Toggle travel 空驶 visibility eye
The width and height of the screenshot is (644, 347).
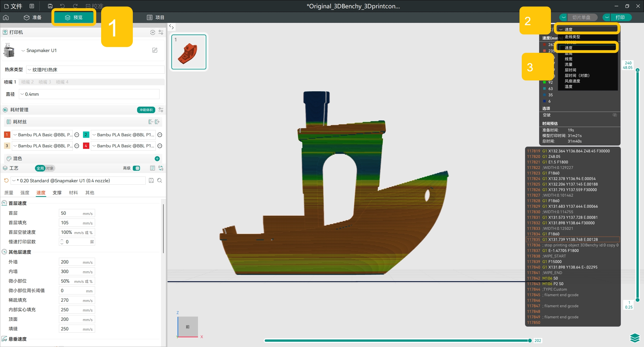[x=615, y=115]
